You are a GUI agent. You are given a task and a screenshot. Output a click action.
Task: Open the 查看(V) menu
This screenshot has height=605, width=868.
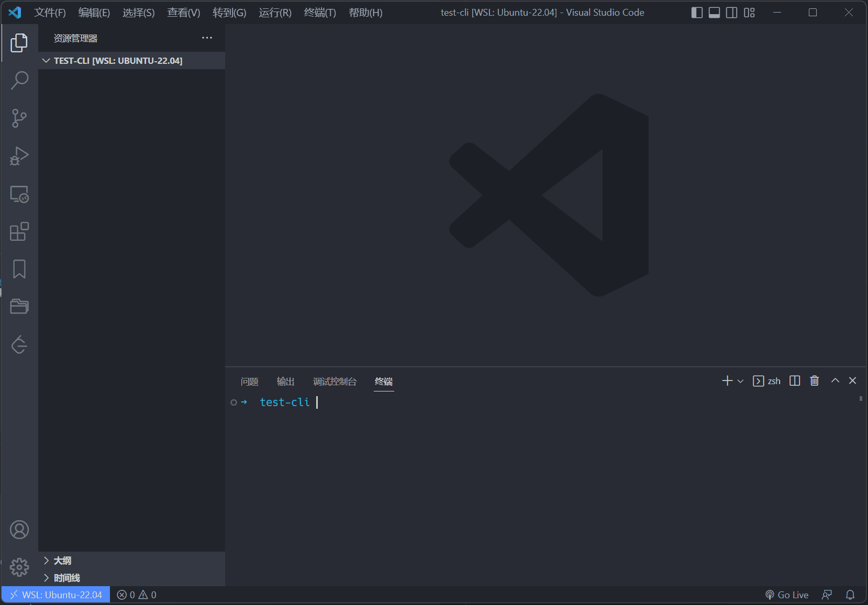[184, 13]
